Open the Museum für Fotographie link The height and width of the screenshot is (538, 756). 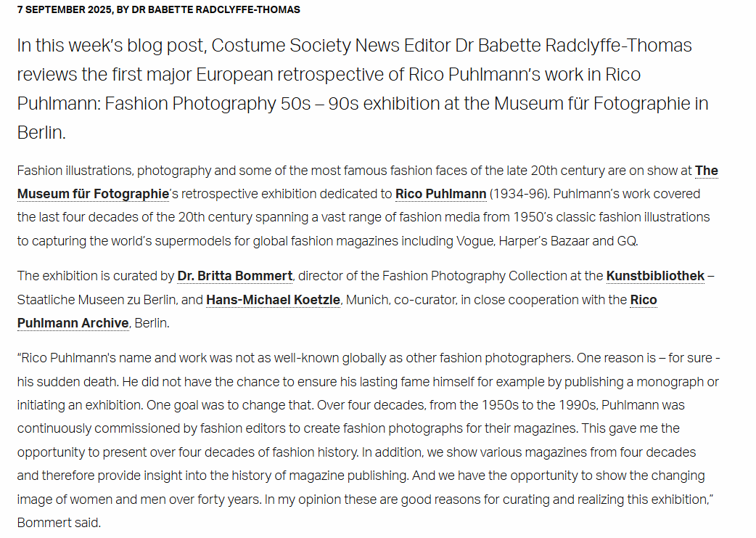(x=93, y=194)
